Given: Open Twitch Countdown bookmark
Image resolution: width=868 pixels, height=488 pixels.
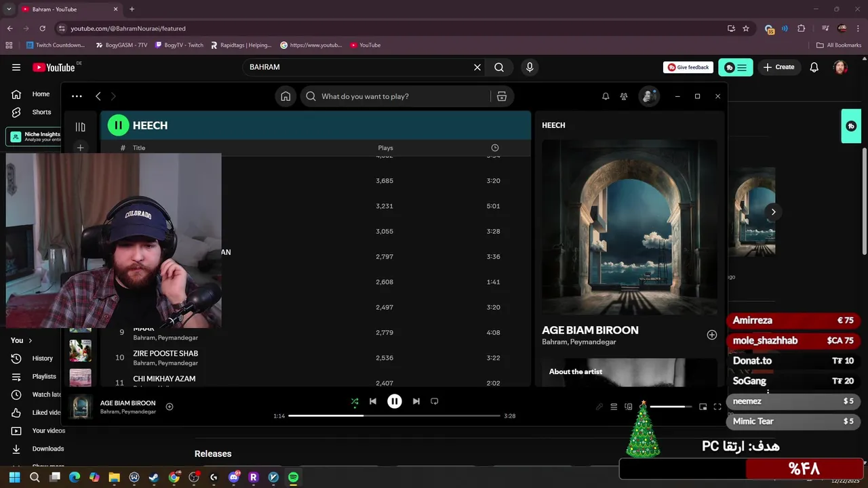Looking at the screenshot, I should pyautogui.click(x=56, y=45).
